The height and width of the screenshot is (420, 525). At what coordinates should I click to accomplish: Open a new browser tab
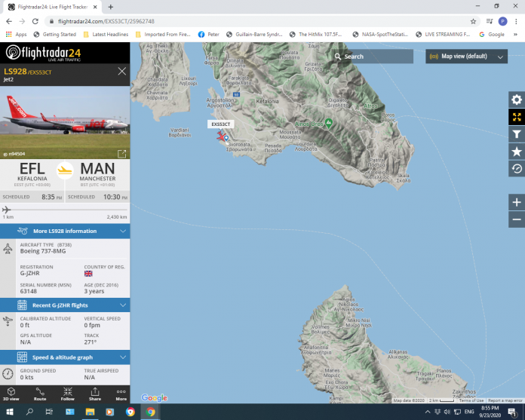[110, 7]
